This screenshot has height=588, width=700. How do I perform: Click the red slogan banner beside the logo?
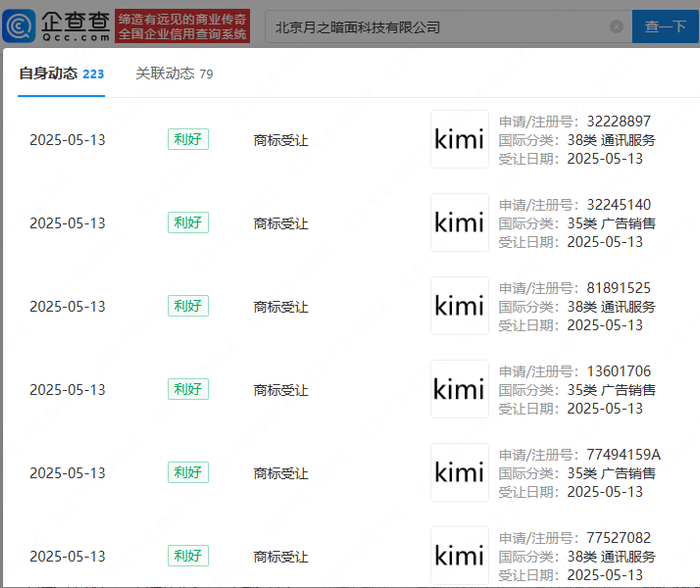click(182, 26)
